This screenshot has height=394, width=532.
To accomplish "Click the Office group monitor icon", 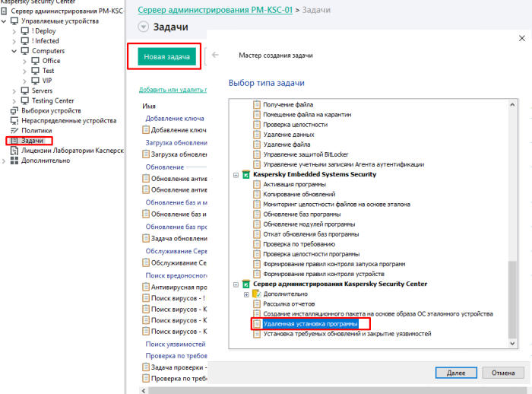I will (35, 61).
